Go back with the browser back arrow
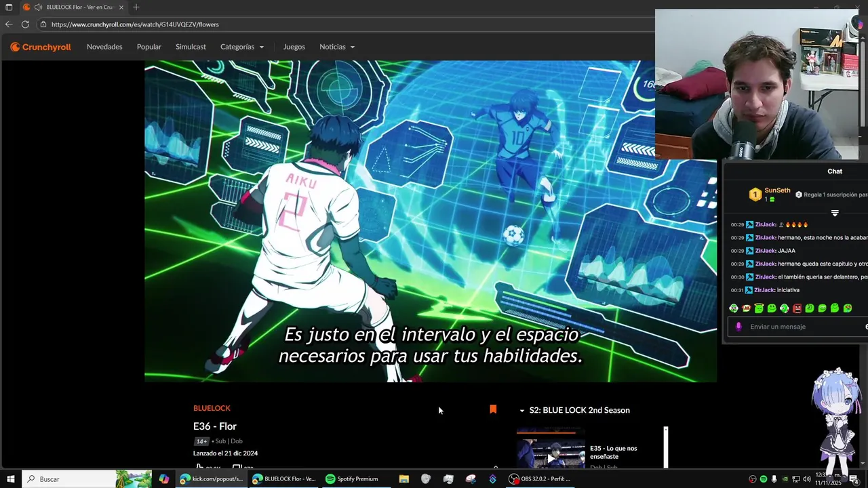This screenshot has width=868, height=488. click(9, 24)
